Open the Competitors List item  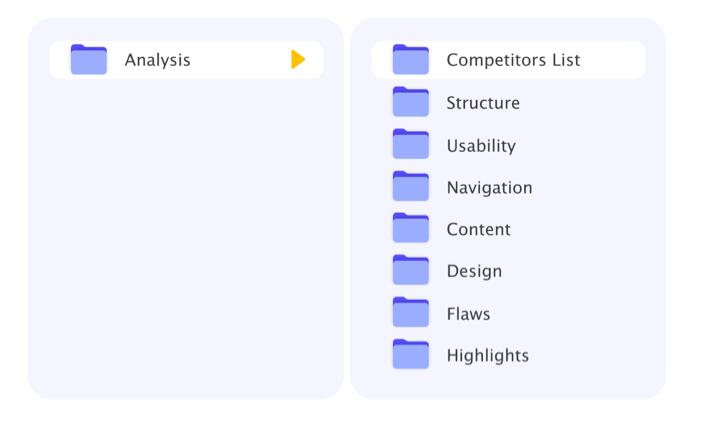pos(513,60)
